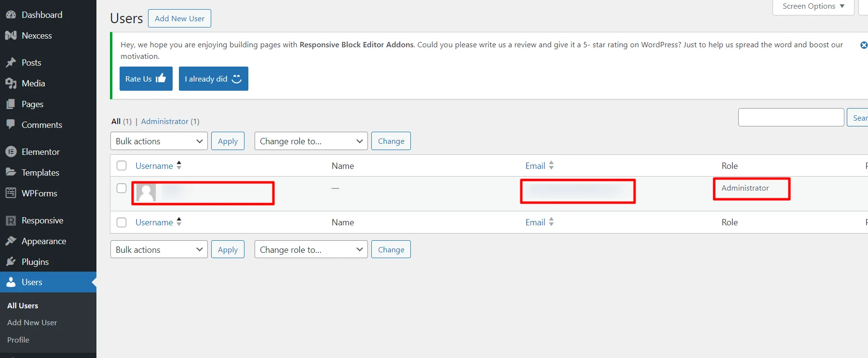The width and height of the screenshot is (868, 358).
Task: Click the Dashboard gauge icon
Action: tap(11, 15)
